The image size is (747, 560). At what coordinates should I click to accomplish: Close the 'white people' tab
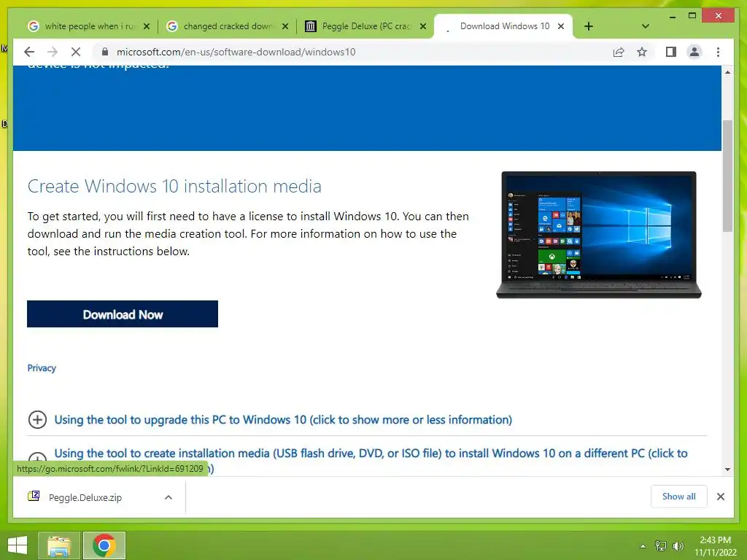pos(147,26)
